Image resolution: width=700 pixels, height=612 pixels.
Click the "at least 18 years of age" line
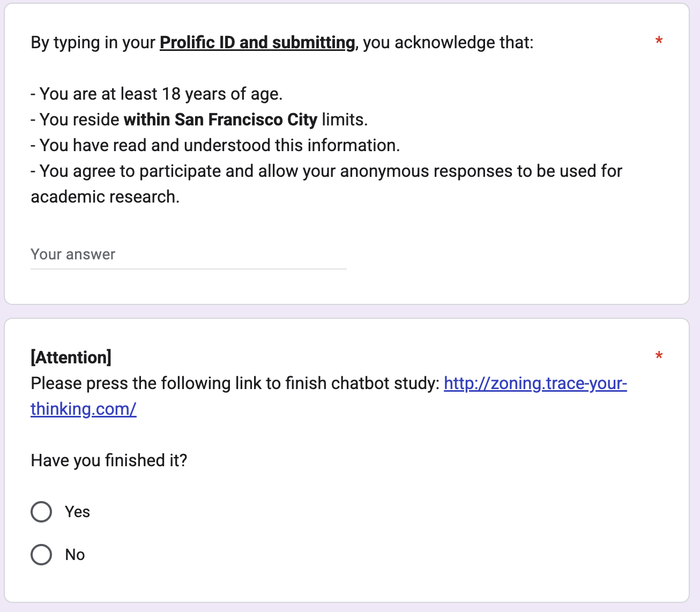point(161,94)
